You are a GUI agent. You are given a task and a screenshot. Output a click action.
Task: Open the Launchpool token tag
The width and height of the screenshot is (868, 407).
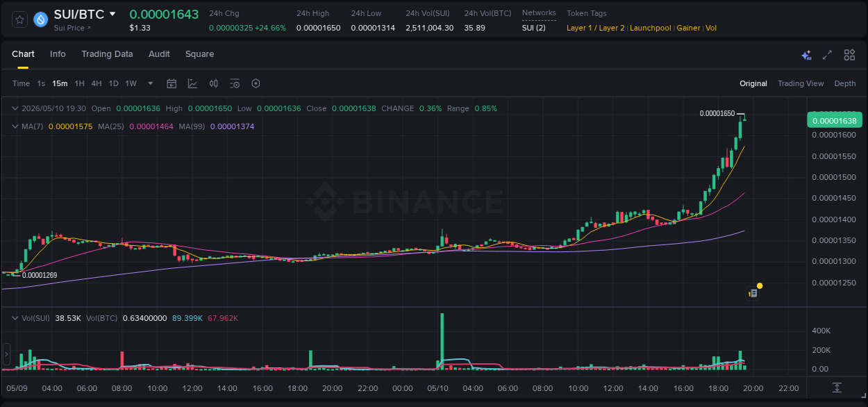[x=651, y=28]
